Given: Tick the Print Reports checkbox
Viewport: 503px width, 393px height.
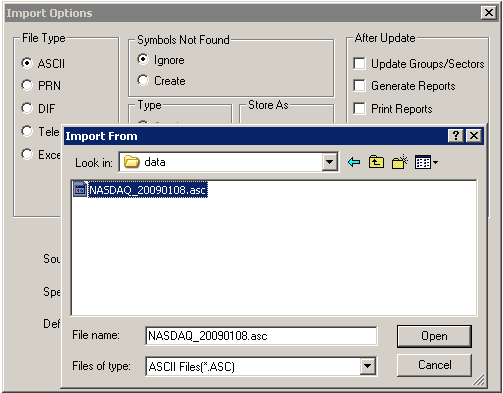Looking at the screenshot, I should click(359, 108).
